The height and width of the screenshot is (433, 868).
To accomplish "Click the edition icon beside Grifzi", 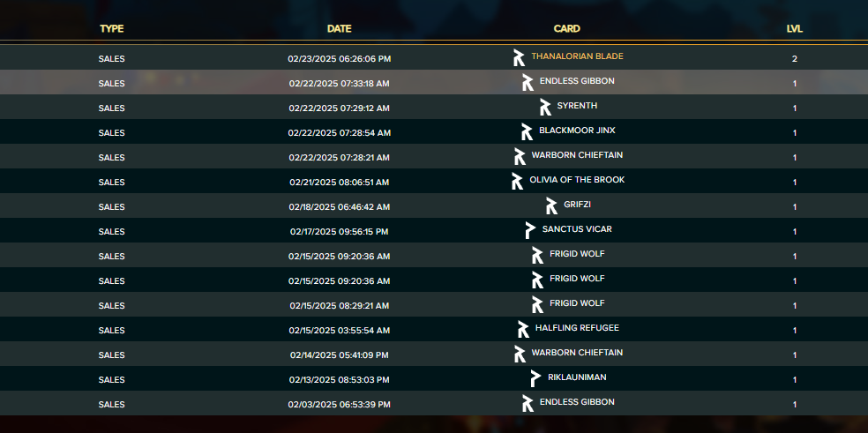I will click(551, 206).
